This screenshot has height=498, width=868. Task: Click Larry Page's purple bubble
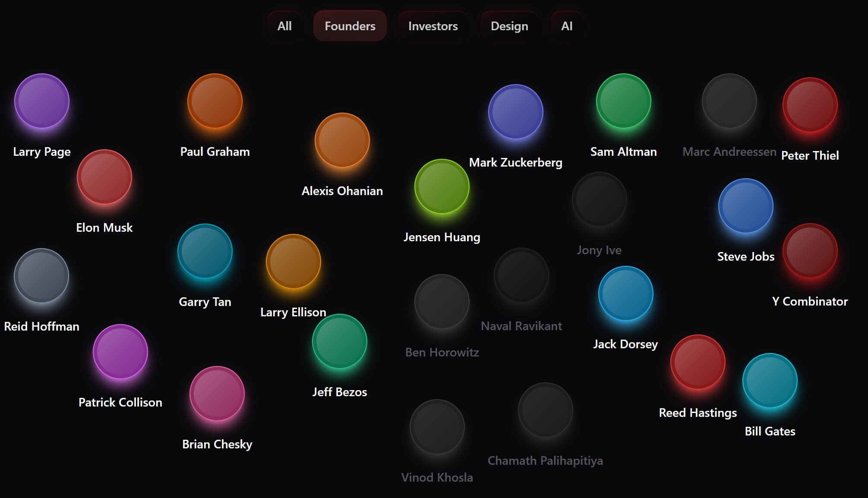point(42,101)
